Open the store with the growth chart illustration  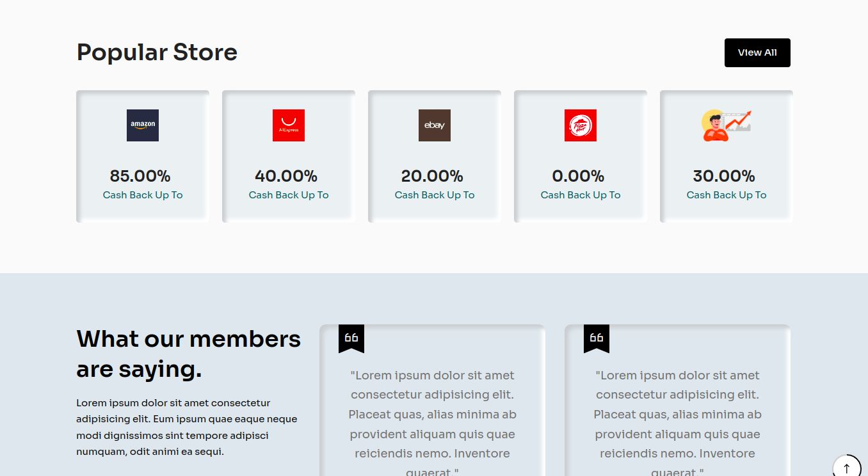727,125
